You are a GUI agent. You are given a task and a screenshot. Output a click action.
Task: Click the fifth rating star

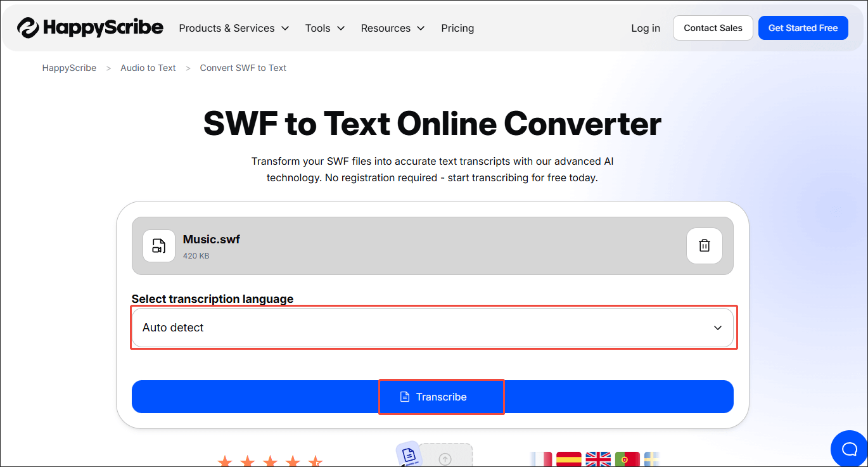315,461
